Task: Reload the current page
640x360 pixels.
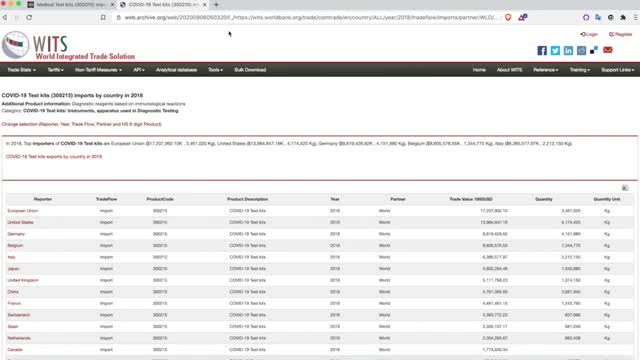Action: 29,17
